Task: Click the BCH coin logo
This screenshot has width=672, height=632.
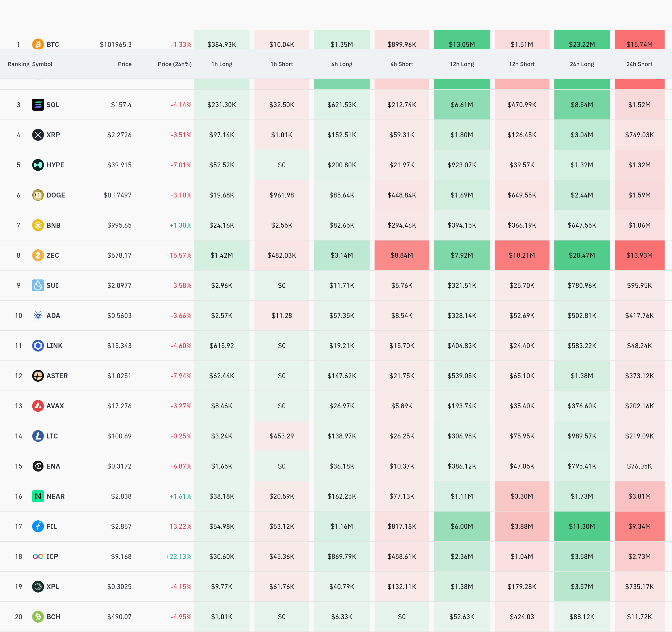Action: coord(38,617)
